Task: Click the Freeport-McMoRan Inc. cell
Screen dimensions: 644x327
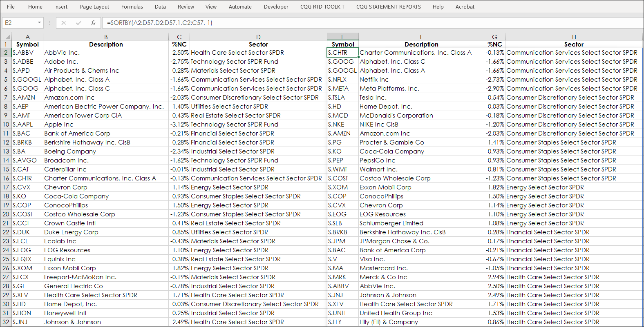Action: (x=106, y=277)
